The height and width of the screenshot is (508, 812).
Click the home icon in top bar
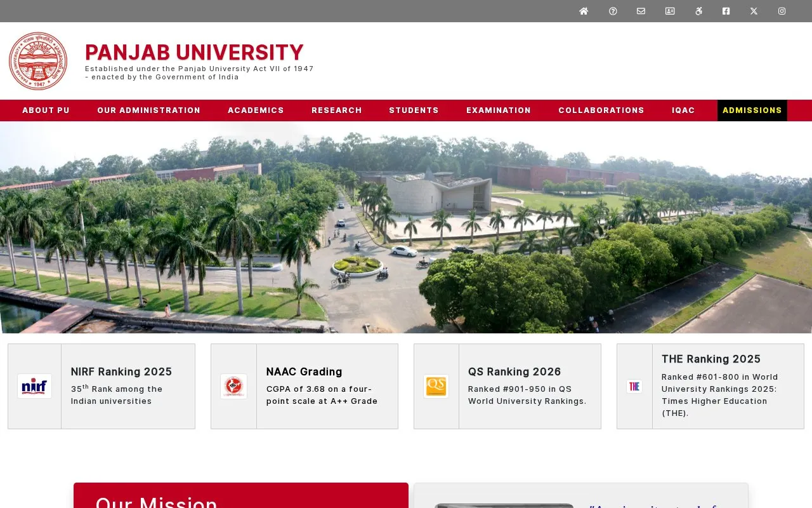[x=584, y=11]
